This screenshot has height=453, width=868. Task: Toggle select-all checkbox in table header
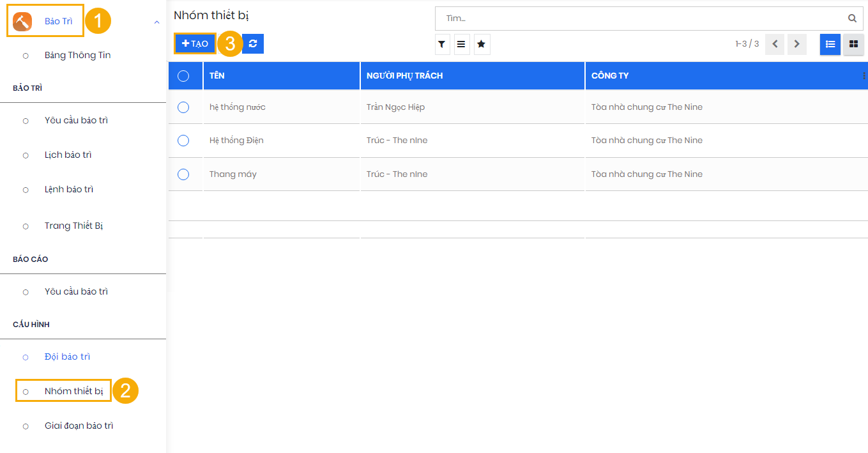183,76
